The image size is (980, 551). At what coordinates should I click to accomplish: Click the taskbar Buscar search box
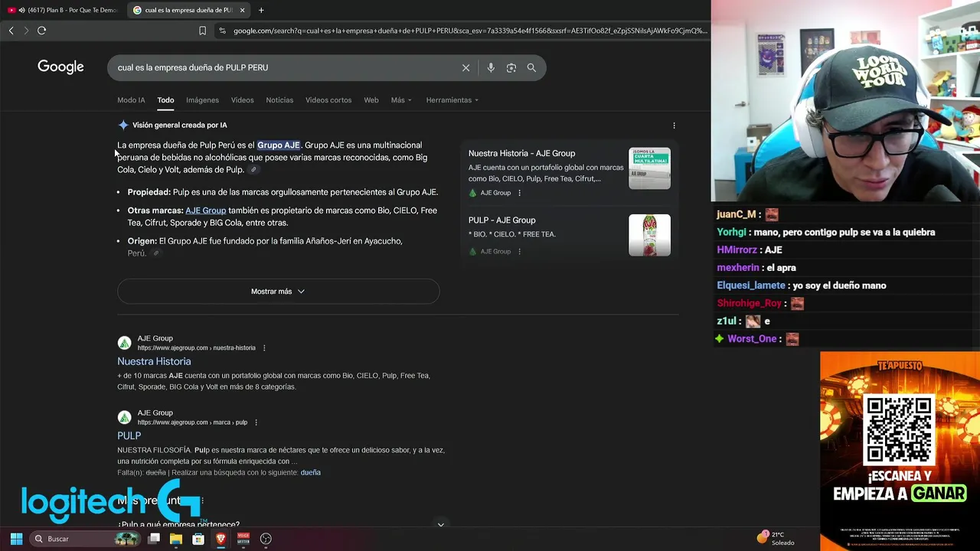(86, 539)
